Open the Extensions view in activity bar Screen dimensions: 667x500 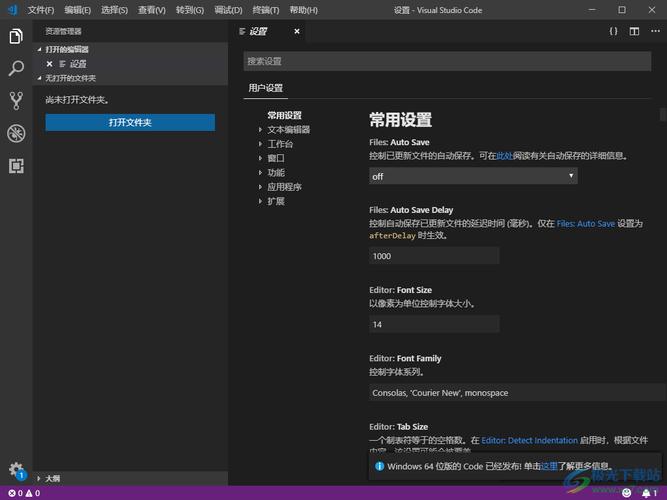click(16, 166)
